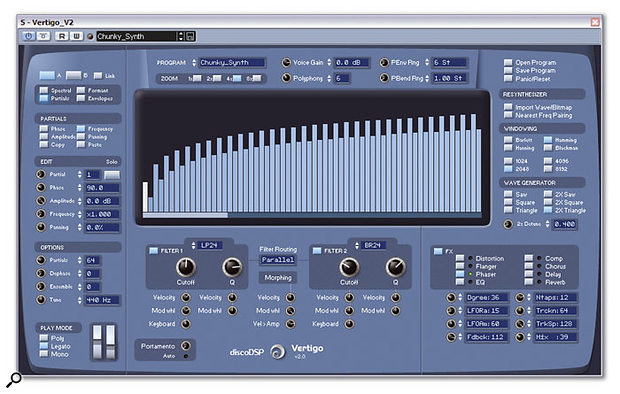
Task: Toggle the Filter 1 enable box
Action: coord(153,251)
